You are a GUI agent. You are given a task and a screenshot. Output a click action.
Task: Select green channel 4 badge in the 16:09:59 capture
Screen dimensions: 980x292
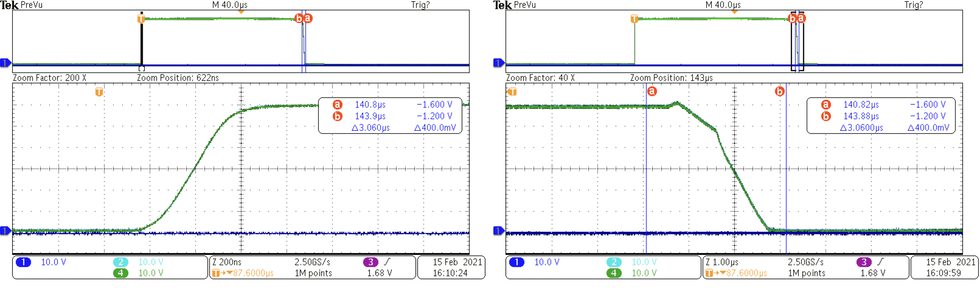coord(614,273)
